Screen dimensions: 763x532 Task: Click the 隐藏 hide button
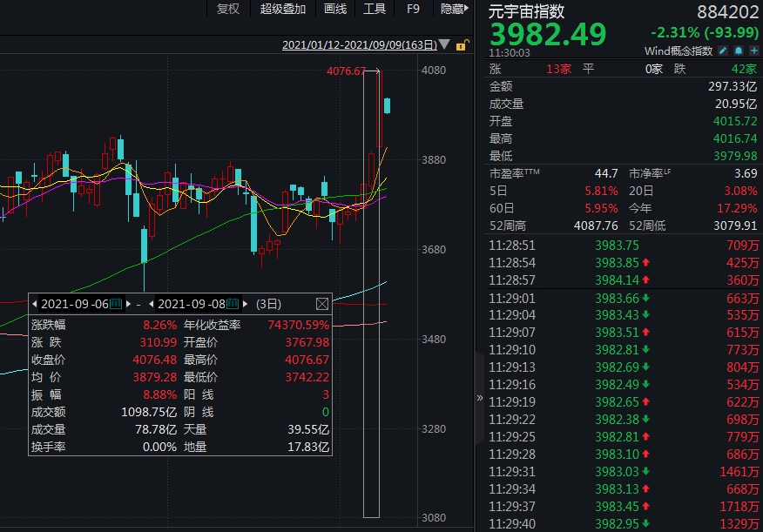coord(455,9)
